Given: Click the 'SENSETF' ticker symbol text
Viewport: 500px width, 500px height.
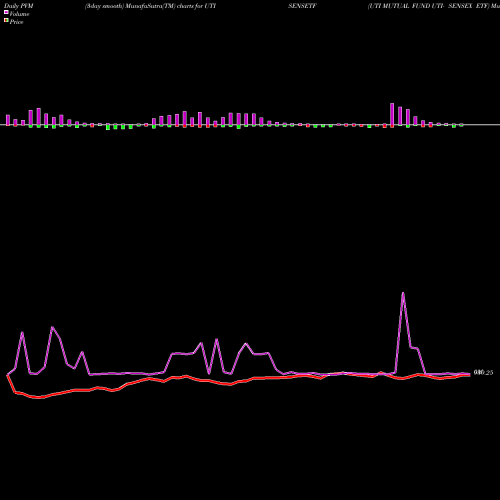Looking at the screenshot, I should pyautogui.click(x=302, y=6).
